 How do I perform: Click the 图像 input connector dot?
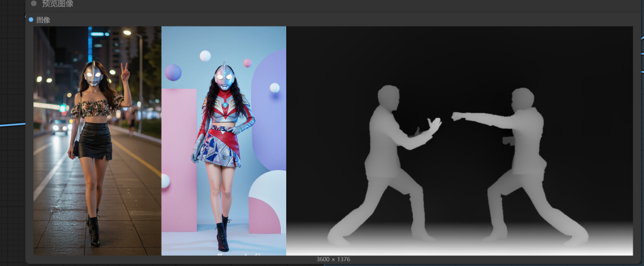tap(31, 20)
